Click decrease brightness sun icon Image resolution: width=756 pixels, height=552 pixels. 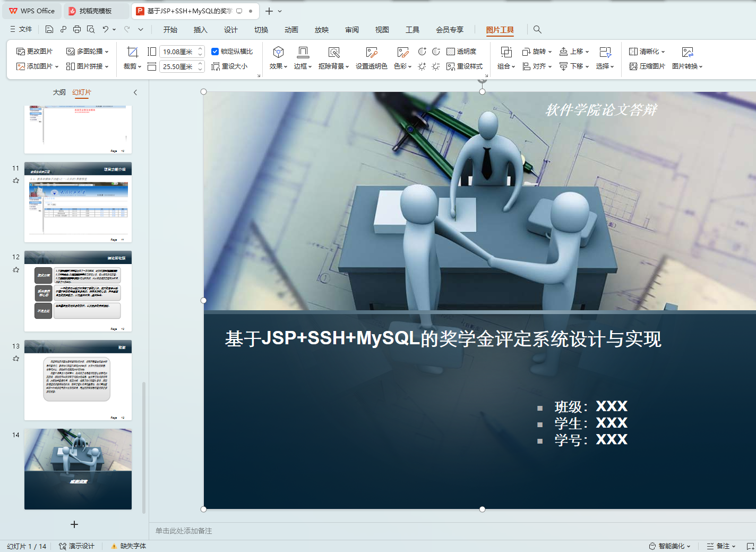pos(436,66)
